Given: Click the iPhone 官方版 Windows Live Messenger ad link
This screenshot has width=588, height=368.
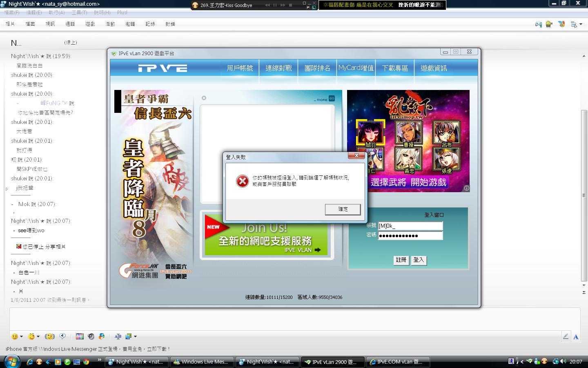Looking at the screenshot, I should (x=88, y=349).
